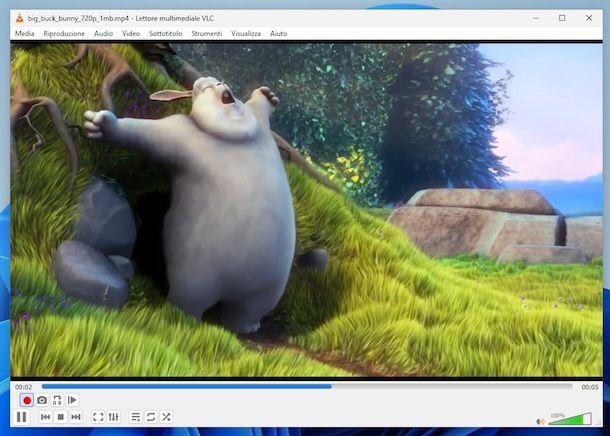Open the Riproduzione menu

tap(64, 33)
